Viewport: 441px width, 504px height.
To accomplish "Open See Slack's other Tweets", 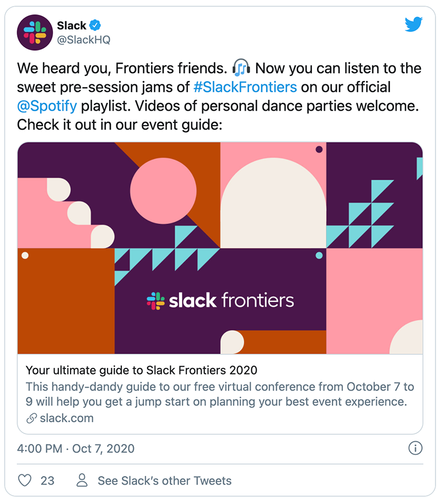I will click(165, 480).
